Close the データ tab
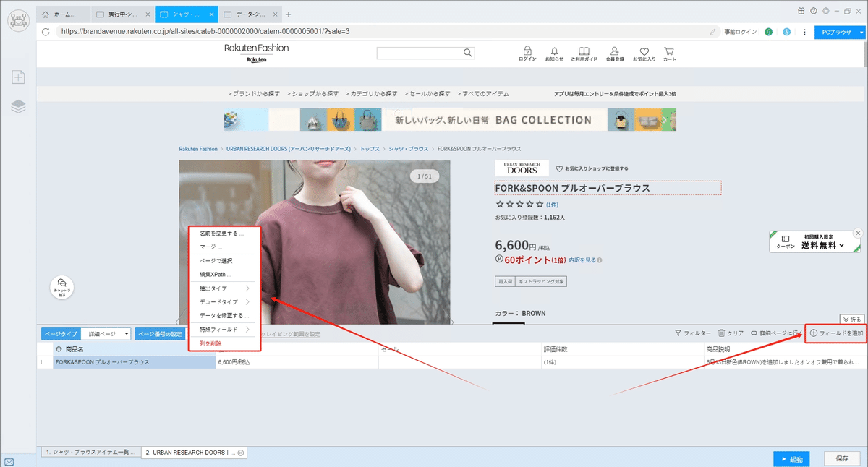 pos(274,14)
